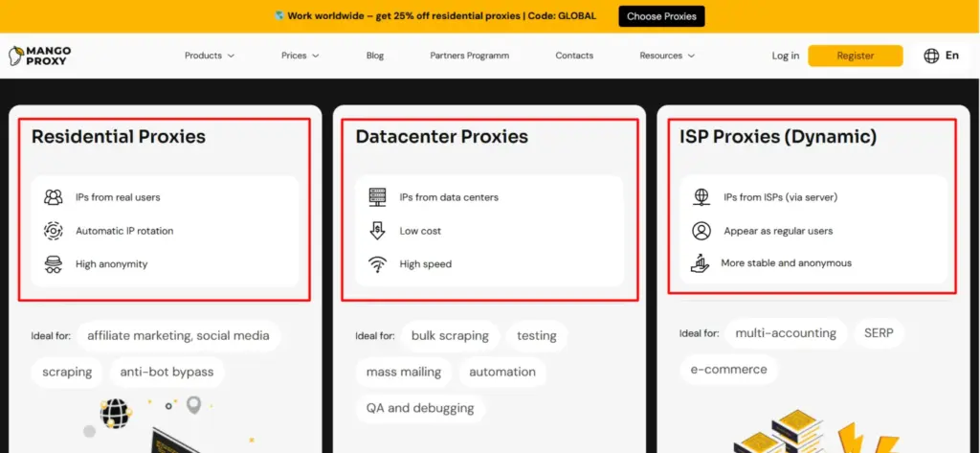980x453 pixels.
Task: Click the Residential Proxies heading
Action: tap(119, 136)
